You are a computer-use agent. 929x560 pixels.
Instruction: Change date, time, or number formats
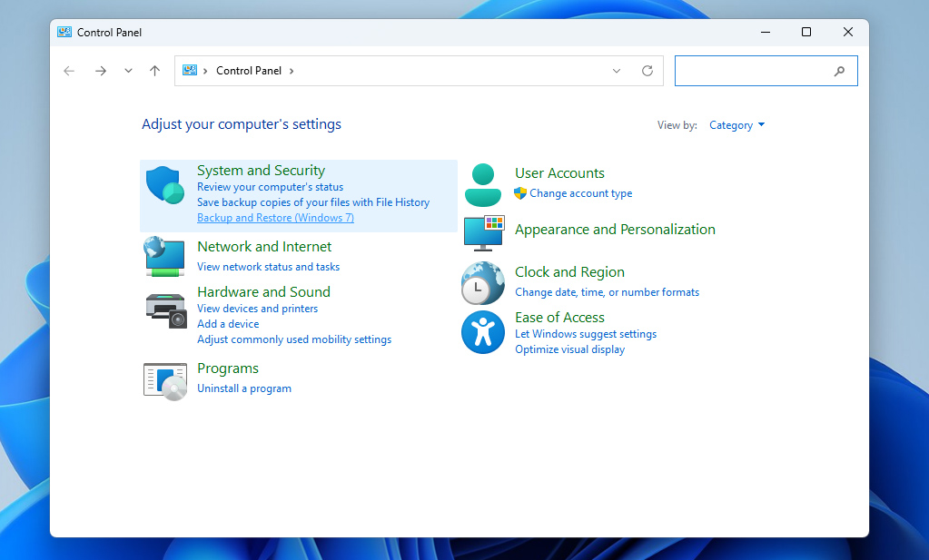click(x=607, y=292)
